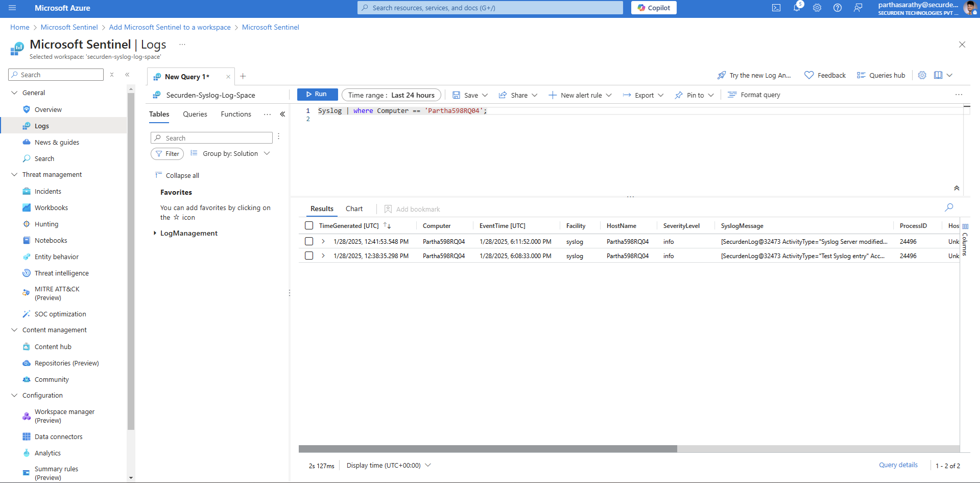Open options next to table search
Image resolution: width=980 pixels, height=483 pixels.
(x=278, y=136)
